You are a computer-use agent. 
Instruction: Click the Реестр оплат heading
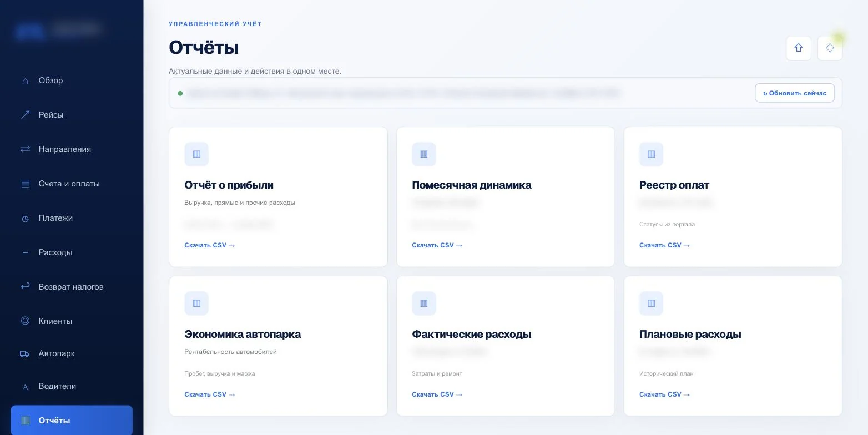[x=674, y=185]
